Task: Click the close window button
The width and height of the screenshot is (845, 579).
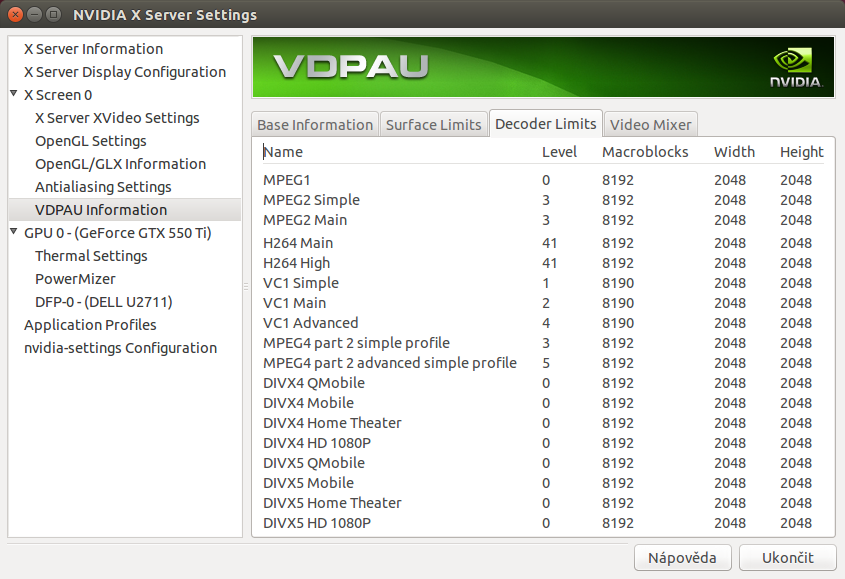Action: [x=16, y=15]
